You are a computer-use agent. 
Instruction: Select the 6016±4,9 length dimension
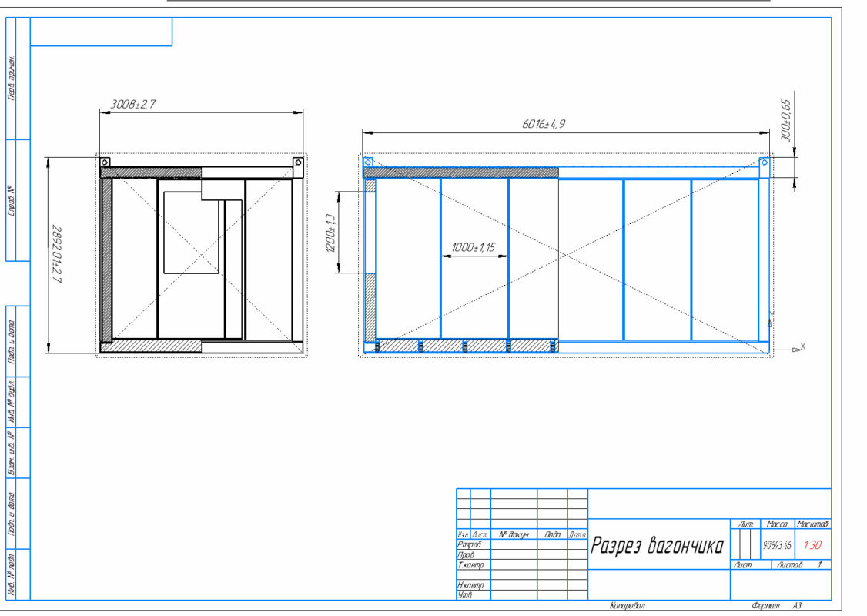pyautogui.click(x=544, y=124)
